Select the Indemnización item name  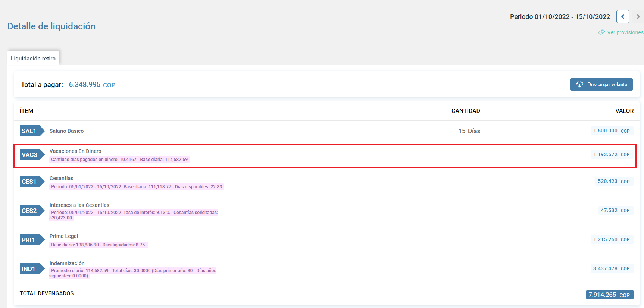[67, 263]
